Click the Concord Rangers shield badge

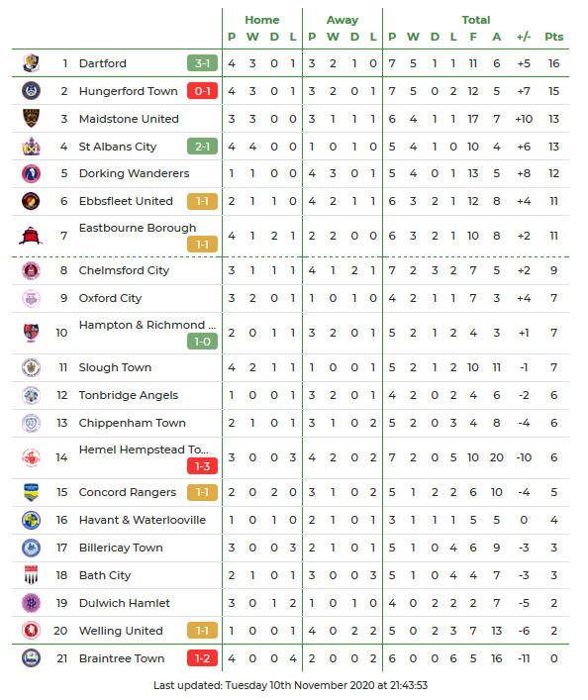pyautogui.click(x=31, y=492)
